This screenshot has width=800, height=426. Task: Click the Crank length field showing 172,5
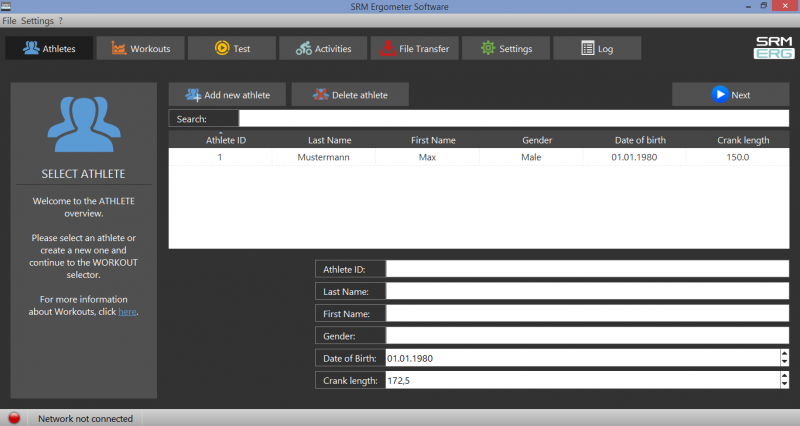pyautogui.click(x=583, y=380)
